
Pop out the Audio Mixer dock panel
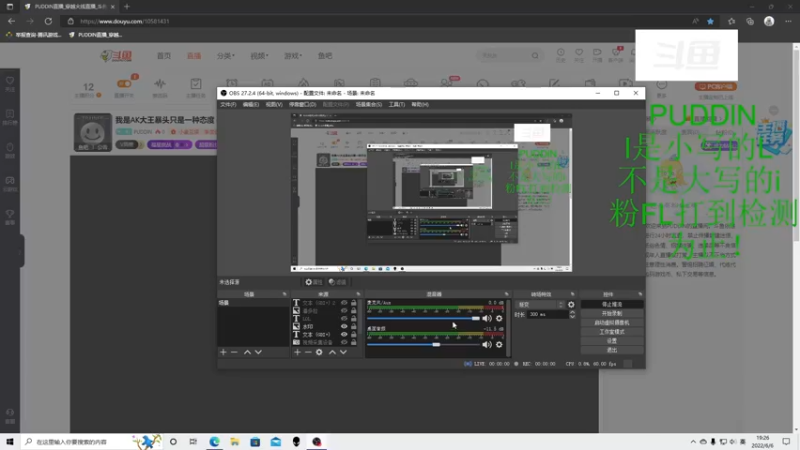click(x=507, y=294)
